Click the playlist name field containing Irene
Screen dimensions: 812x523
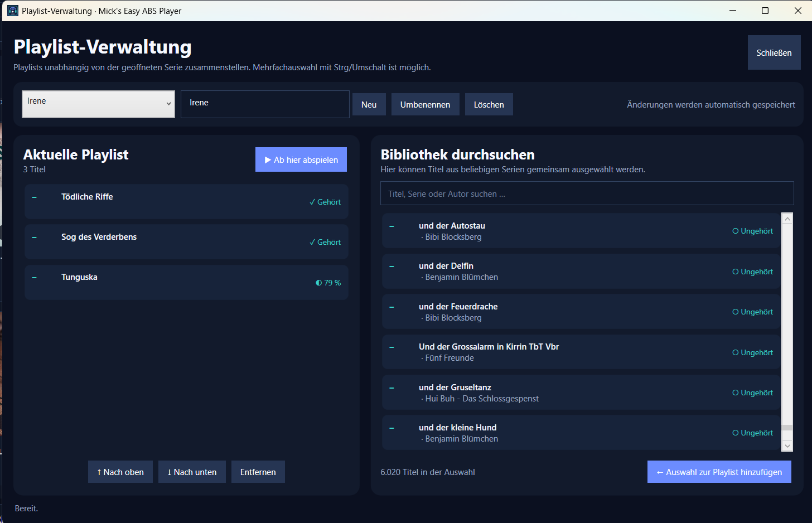pos(265,104)
